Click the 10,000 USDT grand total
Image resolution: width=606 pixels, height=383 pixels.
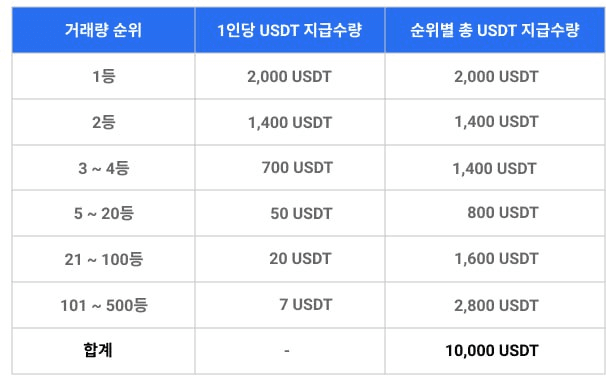pos(492,351)
